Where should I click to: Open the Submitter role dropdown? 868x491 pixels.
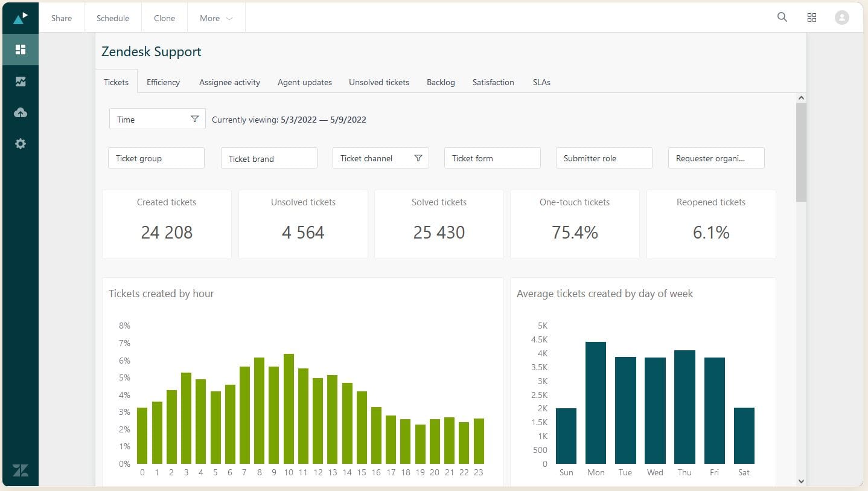(x=603, y=158)
